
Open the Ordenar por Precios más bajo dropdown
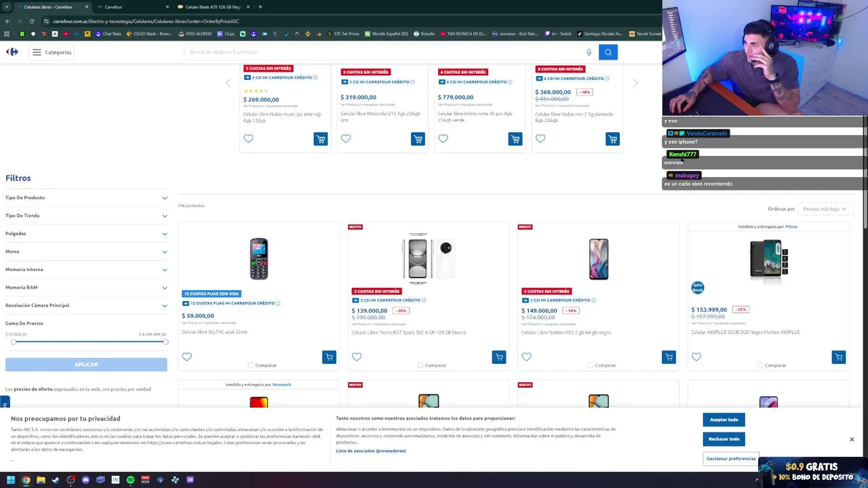point(824,209)
